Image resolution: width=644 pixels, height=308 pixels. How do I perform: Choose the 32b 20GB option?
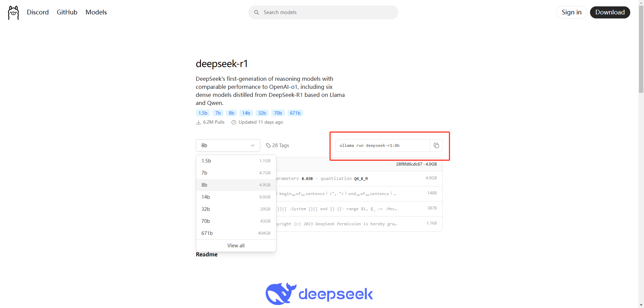coord(236,209)
